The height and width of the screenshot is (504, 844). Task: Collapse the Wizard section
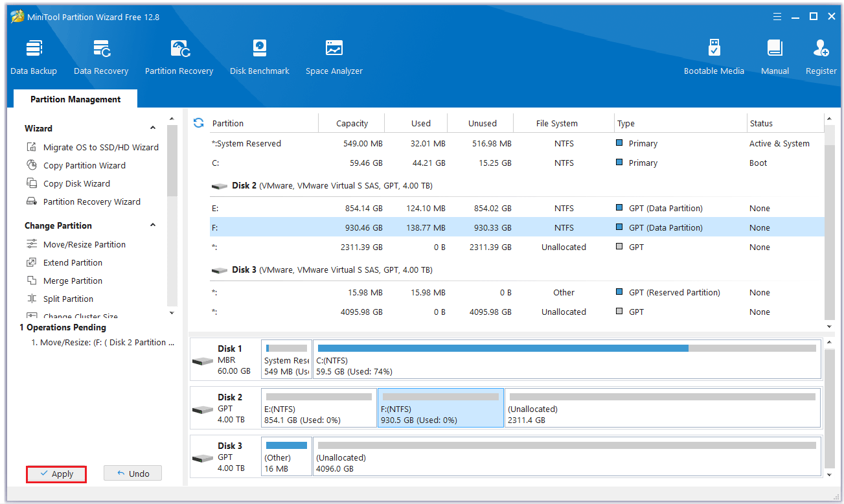click(x=153, y=128)
